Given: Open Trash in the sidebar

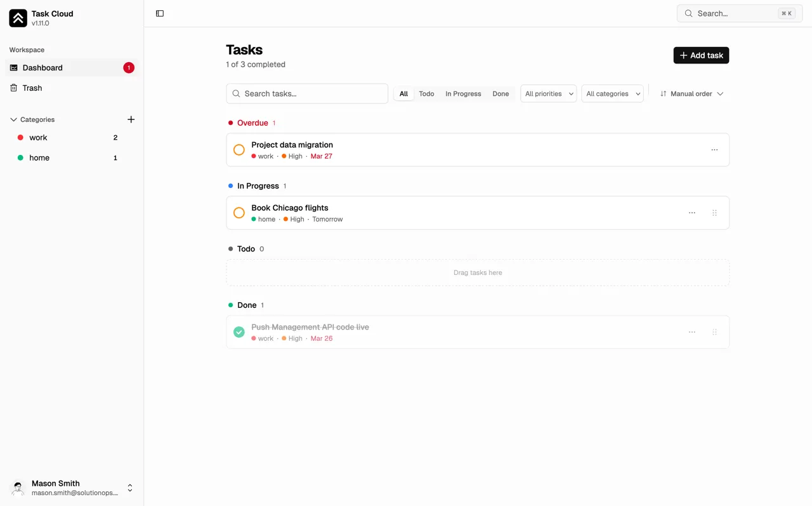Looking at the screenshot, I should point(32,88).
